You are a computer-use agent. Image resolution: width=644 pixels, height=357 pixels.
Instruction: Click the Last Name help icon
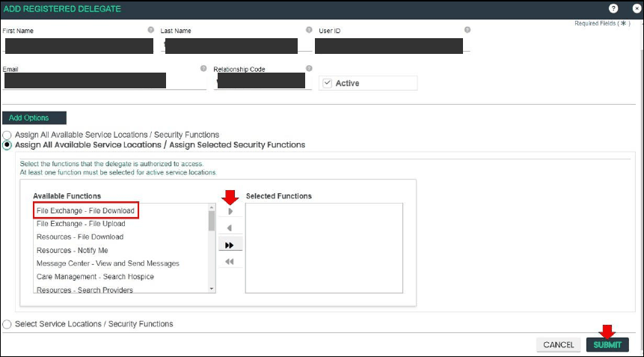pyautogui.click(x=309, y=30)
